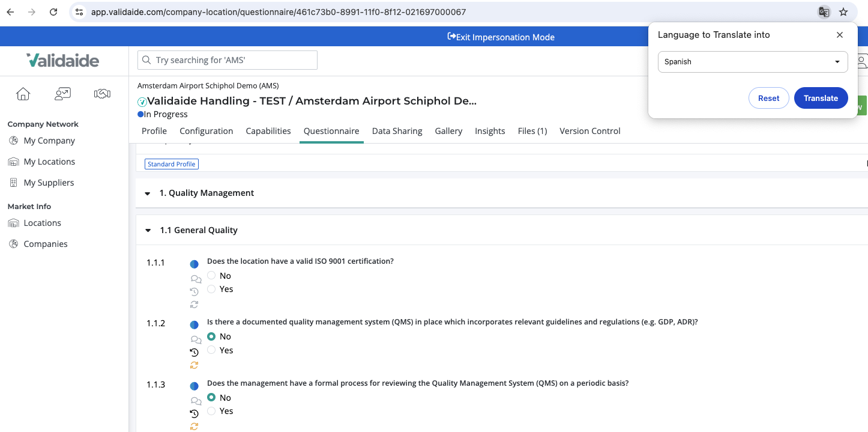Open the Configuration tab
Image resolution: width=868 pixels, height=432 pixels.
click(206, 131)
